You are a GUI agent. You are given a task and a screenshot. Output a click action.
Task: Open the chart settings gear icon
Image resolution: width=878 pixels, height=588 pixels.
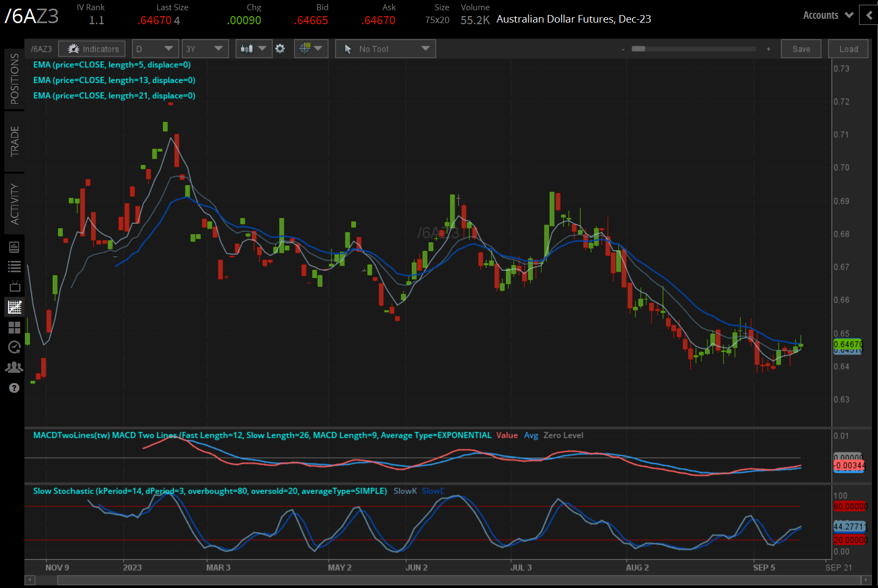[x=280, y=49]
